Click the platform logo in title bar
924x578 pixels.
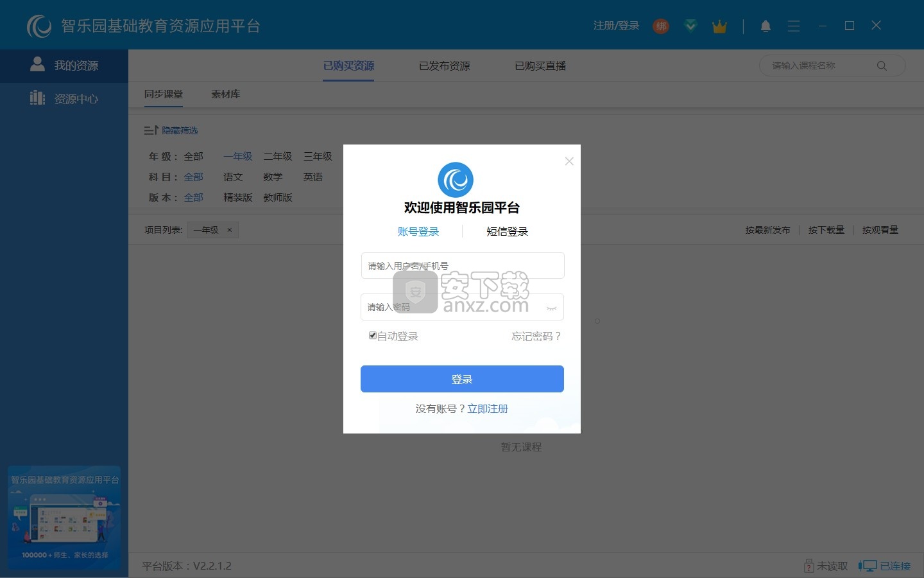click(x=39, y=26)
